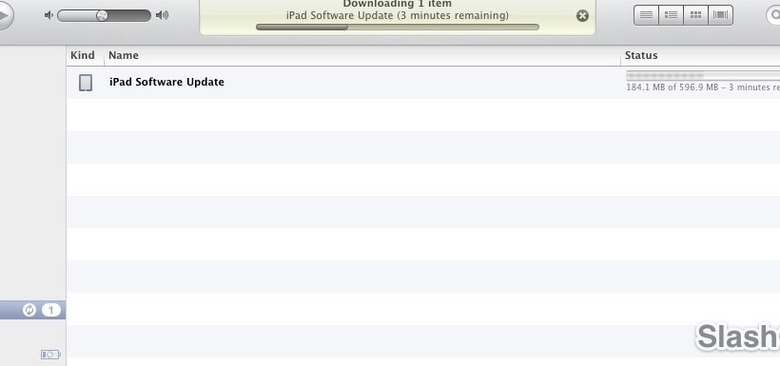Click the search field magnifier
Viewport: 780px width, 366px height.
tap(776, 15)
